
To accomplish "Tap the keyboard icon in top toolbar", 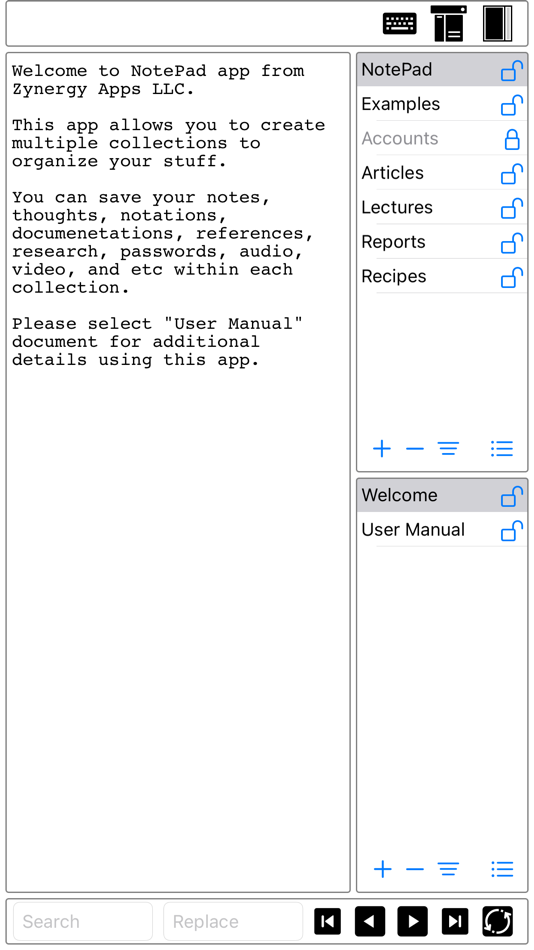I will coord(399,24).
